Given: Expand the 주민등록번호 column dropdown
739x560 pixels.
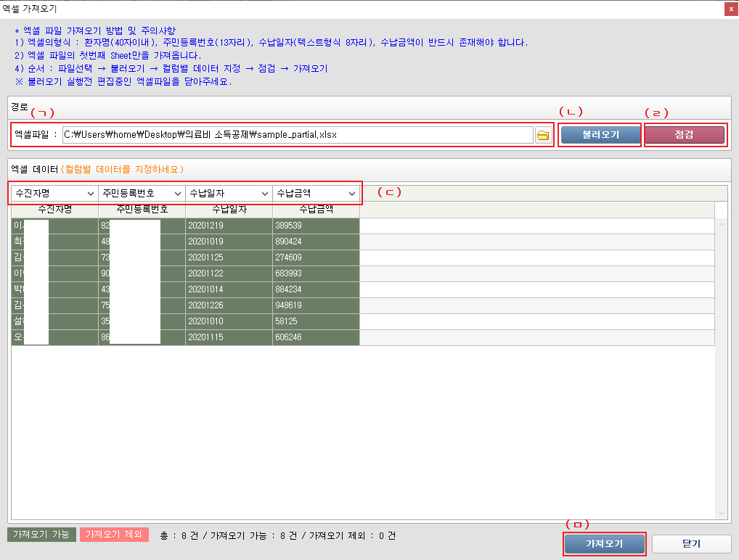Looking at the screenshot, I should pos(142,194).
